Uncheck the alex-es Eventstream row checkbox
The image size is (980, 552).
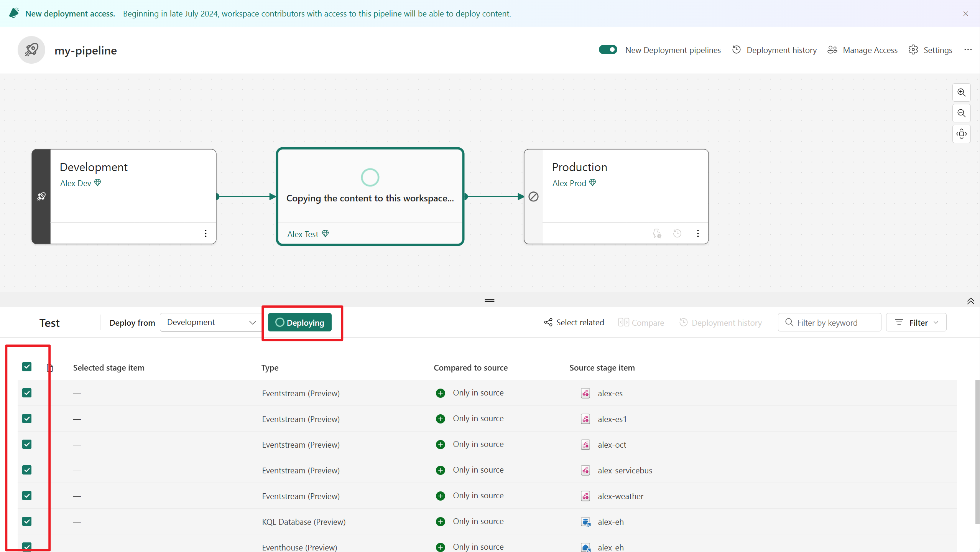point(27,392)
